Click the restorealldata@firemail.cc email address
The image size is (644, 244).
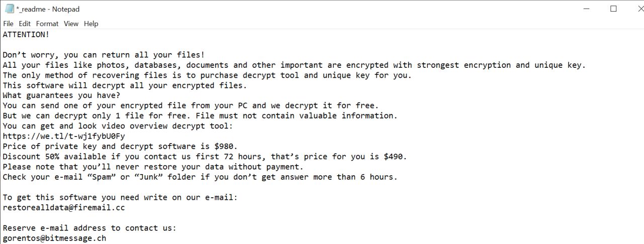(x=64, y=207)
